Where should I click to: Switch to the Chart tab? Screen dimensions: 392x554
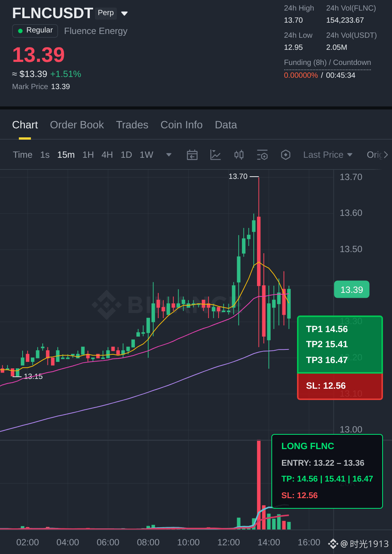[25, 125]
